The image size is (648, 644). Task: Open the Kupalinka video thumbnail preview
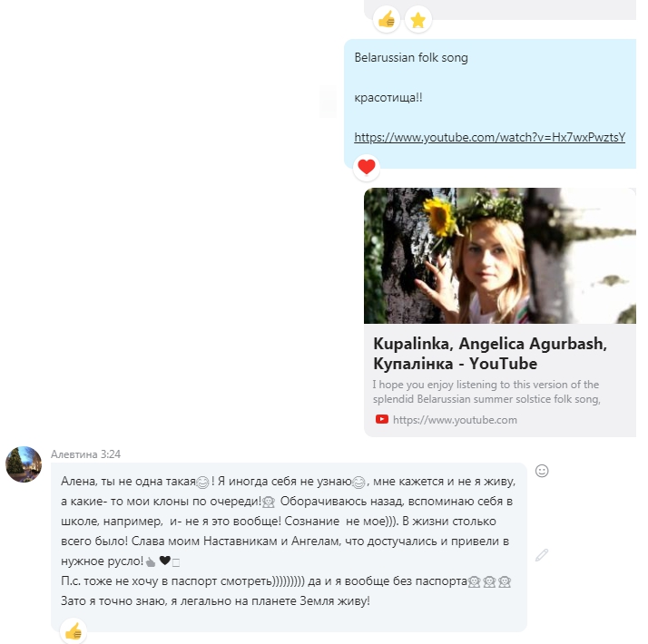point(500,256)
